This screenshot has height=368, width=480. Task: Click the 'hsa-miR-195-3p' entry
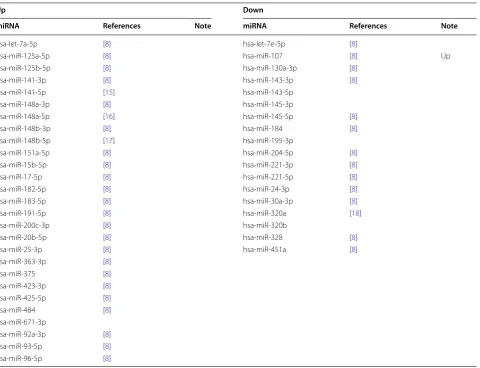pyautogui.click(x=268, y=141)
